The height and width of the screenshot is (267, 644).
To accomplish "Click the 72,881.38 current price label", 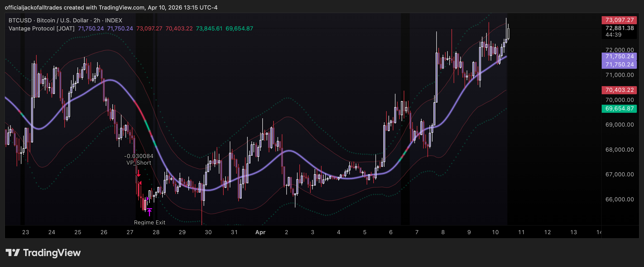I will 619,28.
